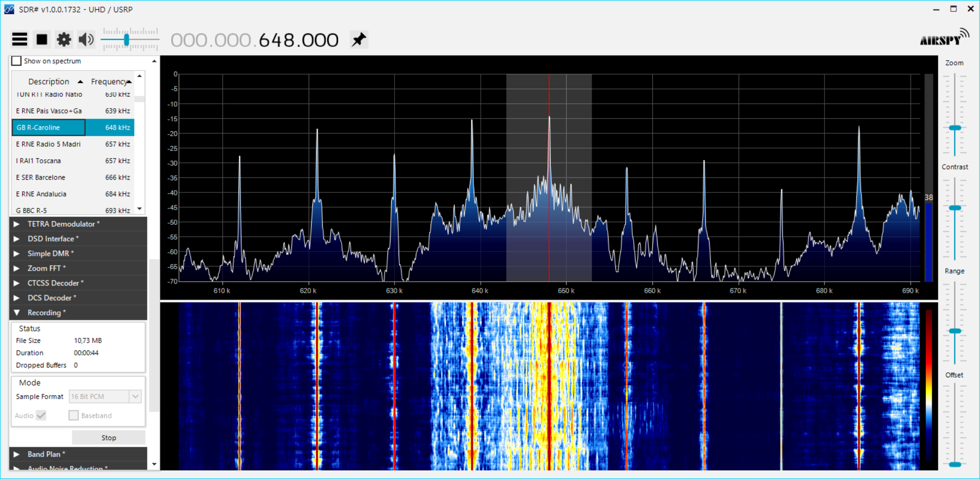Toggle the Audio recording checkbox
Viewport: 980px width, 479px height.
(41, 415)
